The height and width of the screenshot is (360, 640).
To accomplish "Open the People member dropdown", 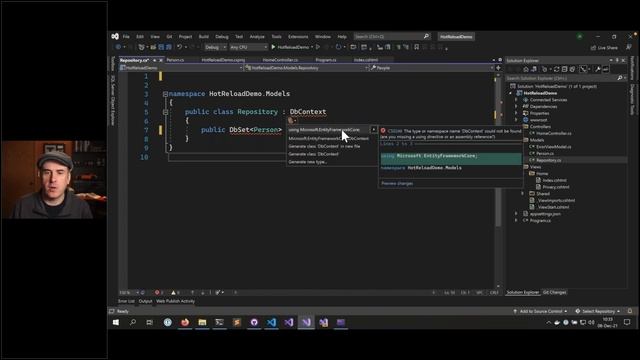I will coord(432,68).
